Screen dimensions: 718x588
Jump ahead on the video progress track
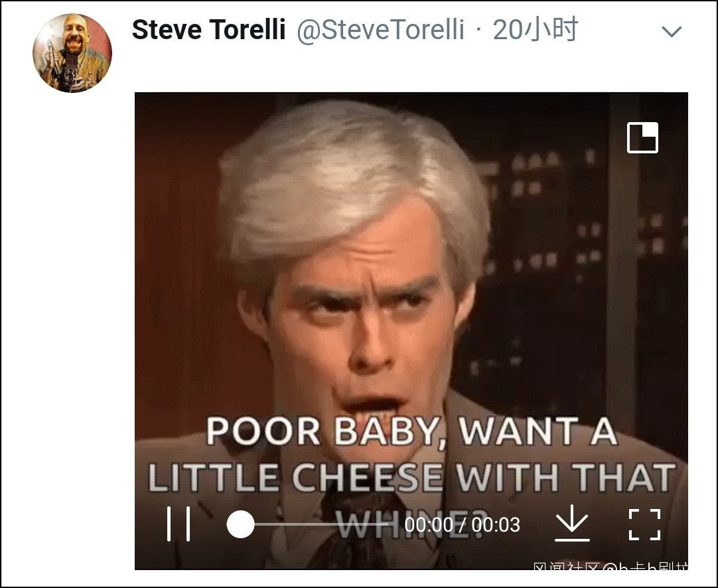321,524
